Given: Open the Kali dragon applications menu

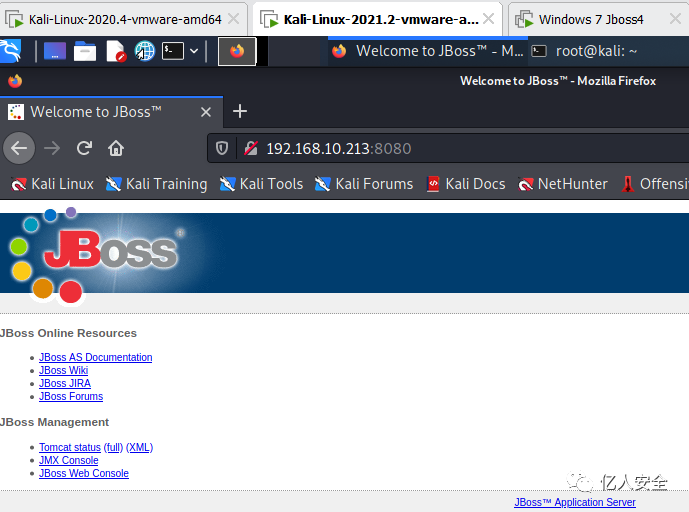Looking at the screenshot, I should coord(11,51).
